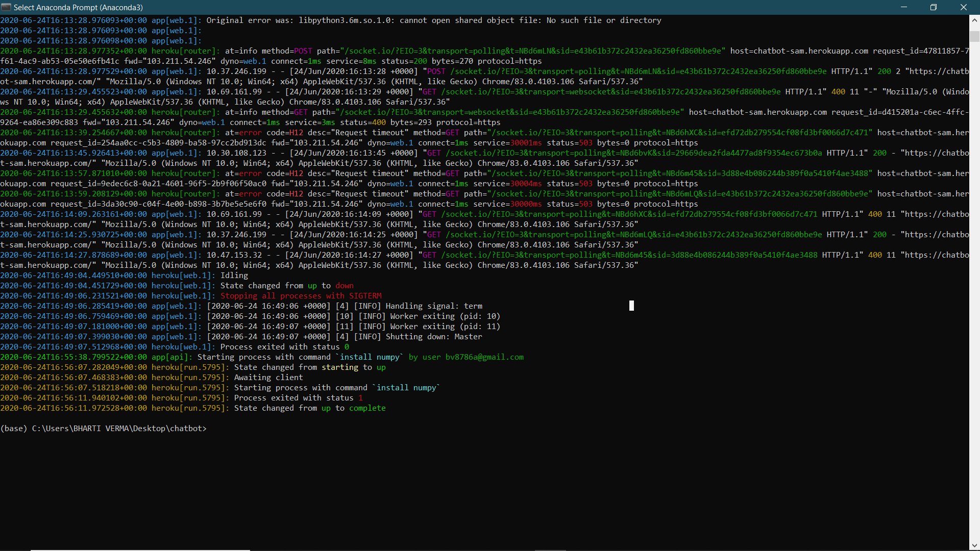Click the green complete state text
980x551 pixels.
click(367, 408)
